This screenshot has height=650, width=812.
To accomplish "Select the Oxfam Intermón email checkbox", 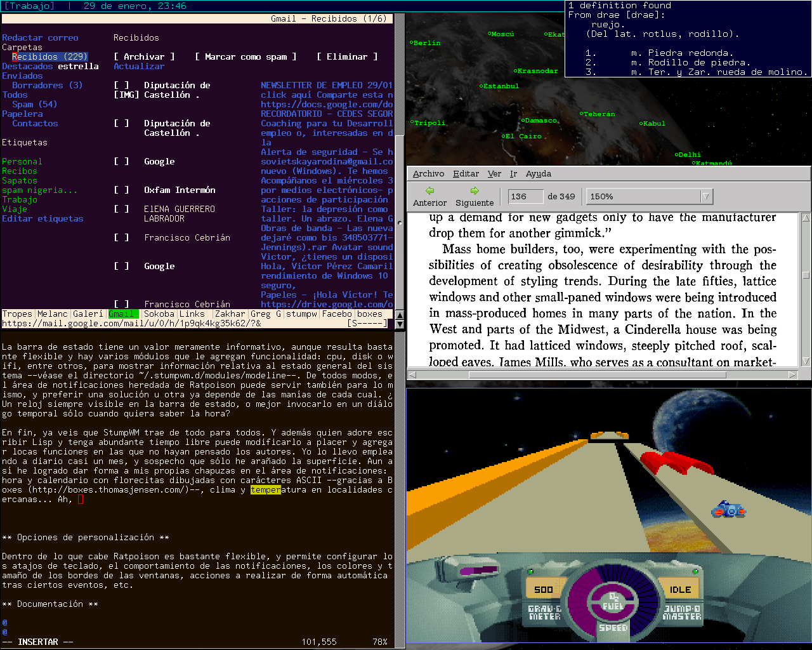I will 121,190.
